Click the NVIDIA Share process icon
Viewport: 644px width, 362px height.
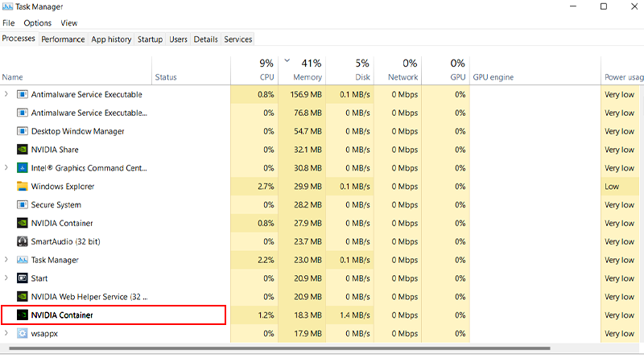click(x=23, y=150)
